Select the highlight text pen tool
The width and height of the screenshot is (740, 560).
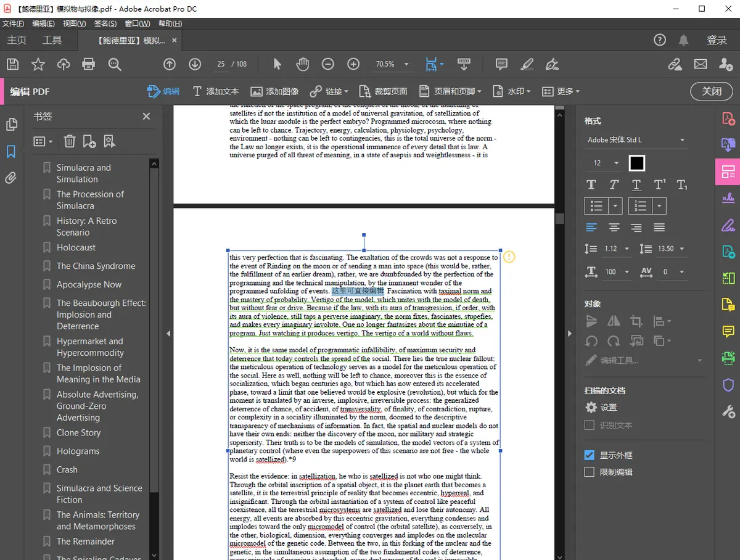[527, 64]
